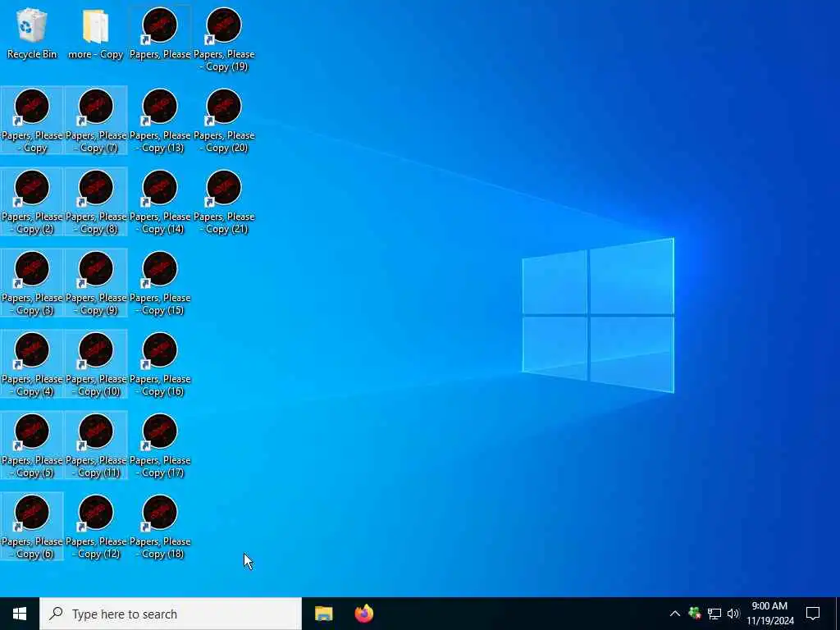
Task: Select 'Papers, Please - Copy (19)' shortcut
Action: [224, 39]
